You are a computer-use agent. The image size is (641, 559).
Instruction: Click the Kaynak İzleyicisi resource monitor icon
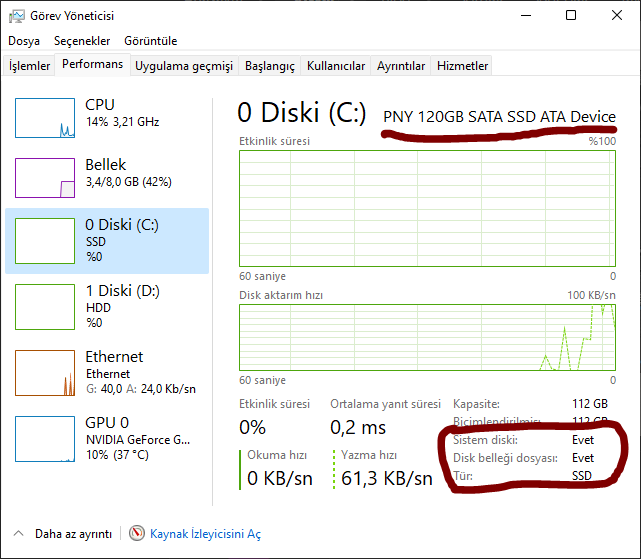137,534
